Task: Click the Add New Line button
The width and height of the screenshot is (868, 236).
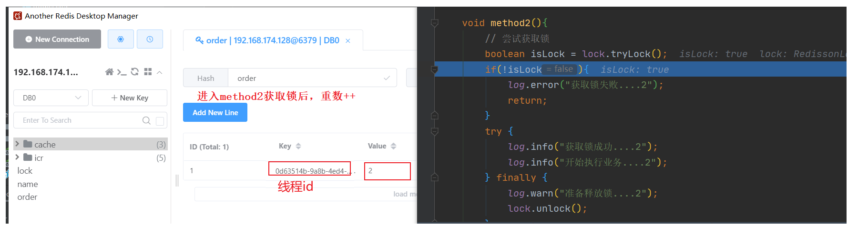Action: [x=215, y=112]
